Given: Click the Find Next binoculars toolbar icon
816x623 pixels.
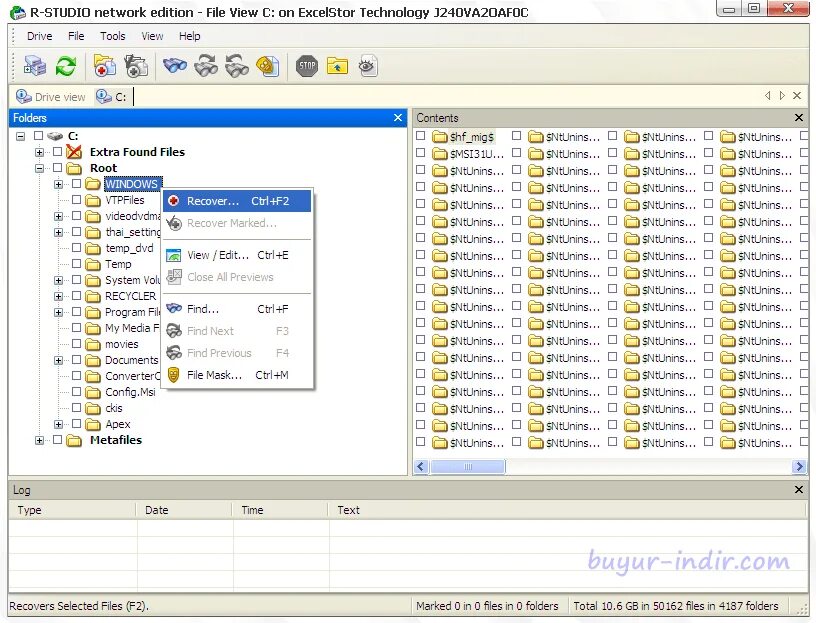Looking at the screenshot, I should point(206,66).
